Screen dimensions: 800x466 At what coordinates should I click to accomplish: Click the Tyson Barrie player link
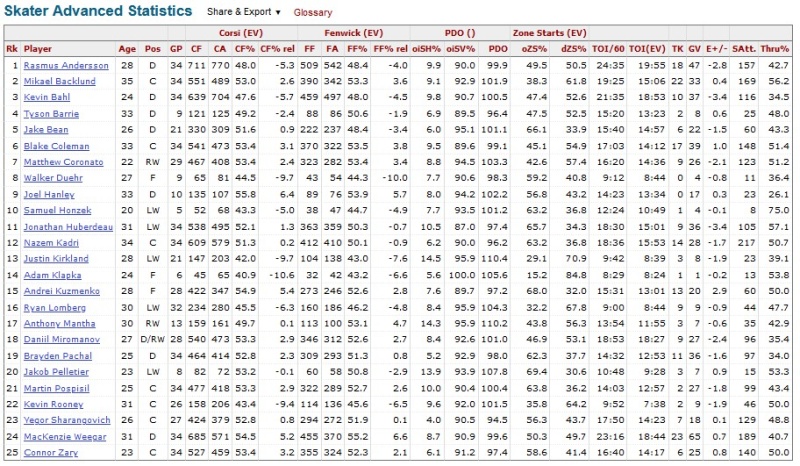click(51, 113)
